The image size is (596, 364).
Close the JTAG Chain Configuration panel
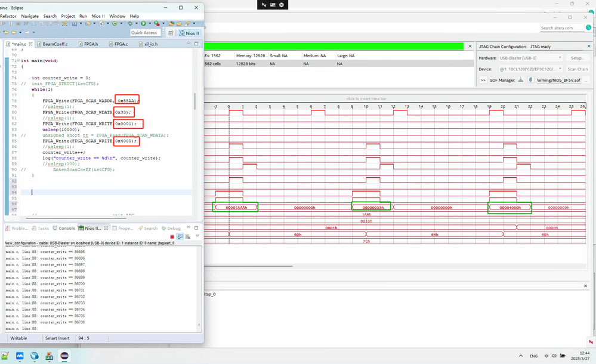click(x=588, y=47)
